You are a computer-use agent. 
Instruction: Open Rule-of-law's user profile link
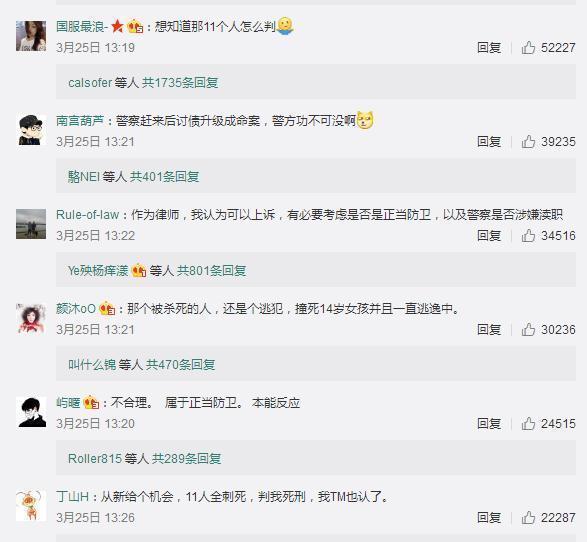click(x=88, y=215)
